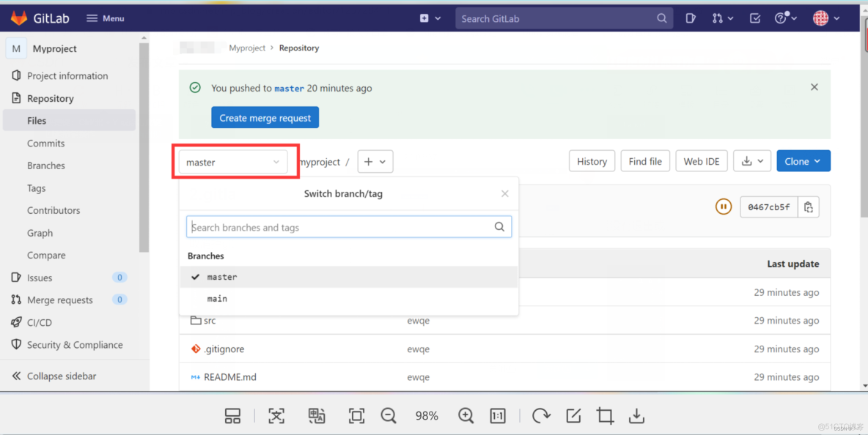Screen dimensions: 868x435
Task: Go to Commits in the sidebar
Action: 46,143
